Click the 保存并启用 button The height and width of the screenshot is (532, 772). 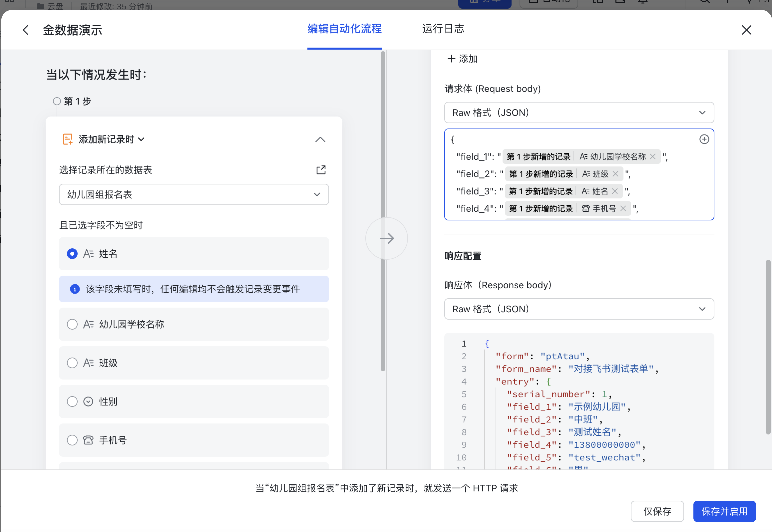[724, 511]
